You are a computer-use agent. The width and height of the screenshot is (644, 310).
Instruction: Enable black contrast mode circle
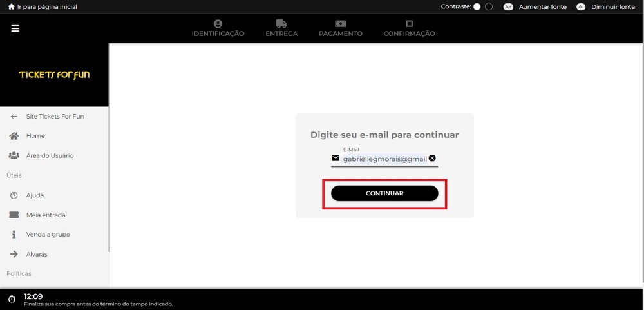point(489,6)
